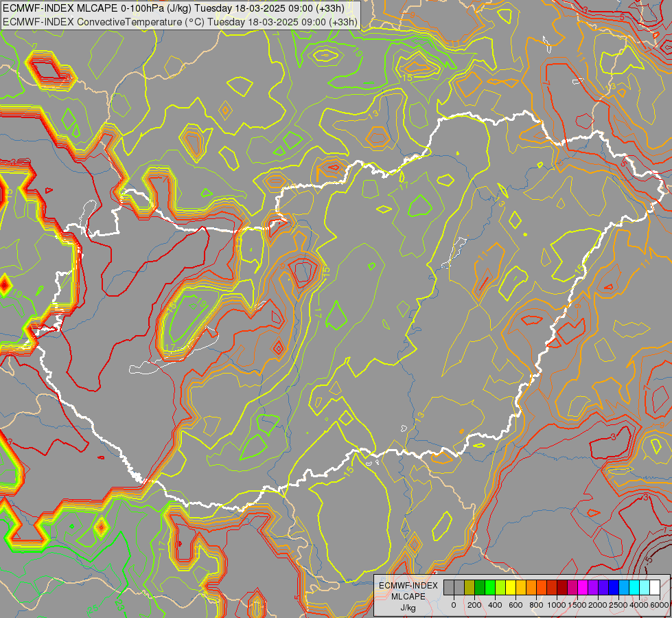Viewport: 672px width, 618px height.
Task: Select the pure yellow legend swatch
Action: point(511,588)
